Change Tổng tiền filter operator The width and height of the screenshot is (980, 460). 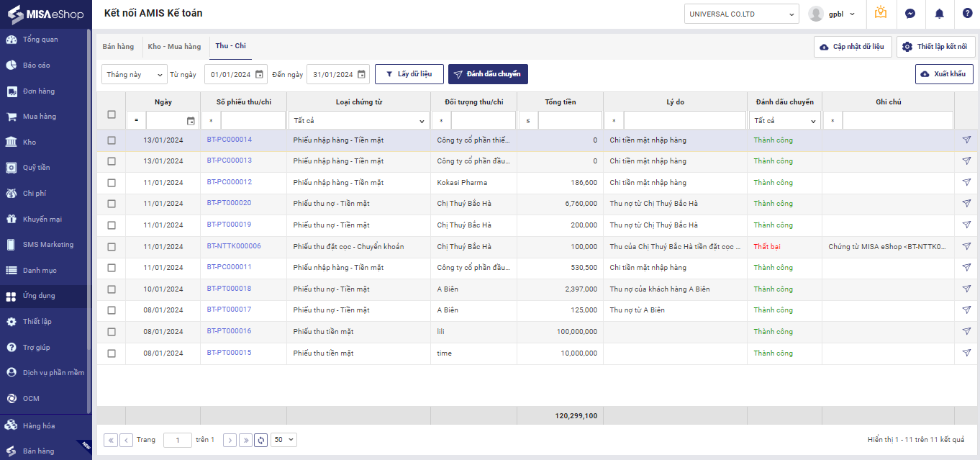tap(527, 121)
